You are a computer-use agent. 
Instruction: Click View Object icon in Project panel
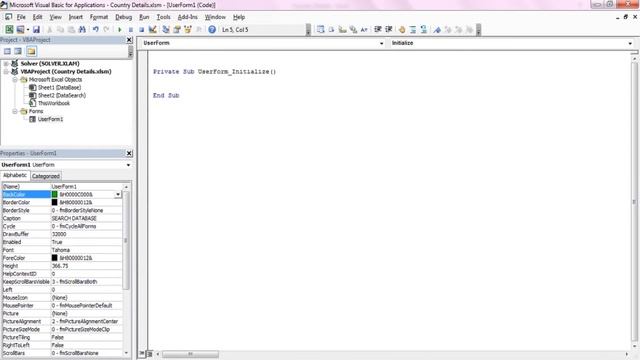coord(18,51)
